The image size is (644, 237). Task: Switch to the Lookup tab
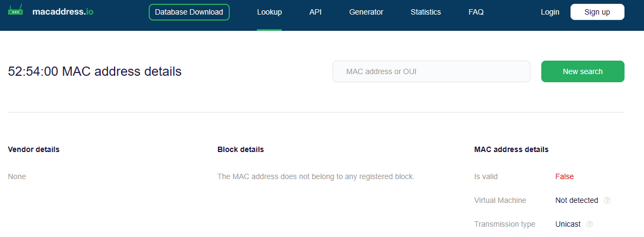point(269,12)
